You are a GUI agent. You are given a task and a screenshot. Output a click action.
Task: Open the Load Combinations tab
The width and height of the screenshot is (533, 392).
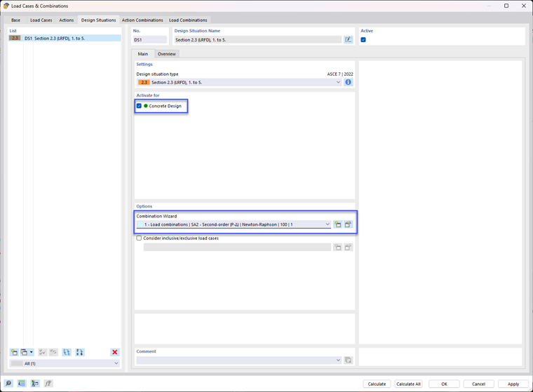(x=188, y=20)
